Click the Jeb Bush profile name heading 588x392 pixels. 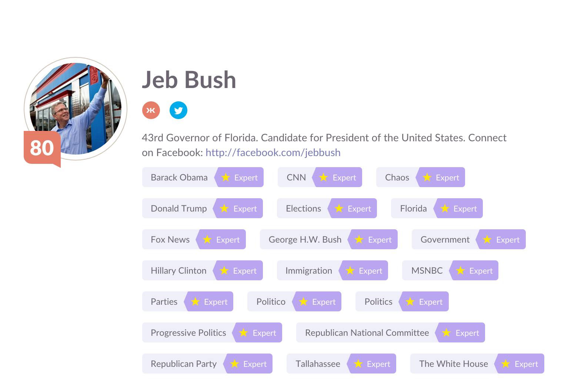[189, 80]
